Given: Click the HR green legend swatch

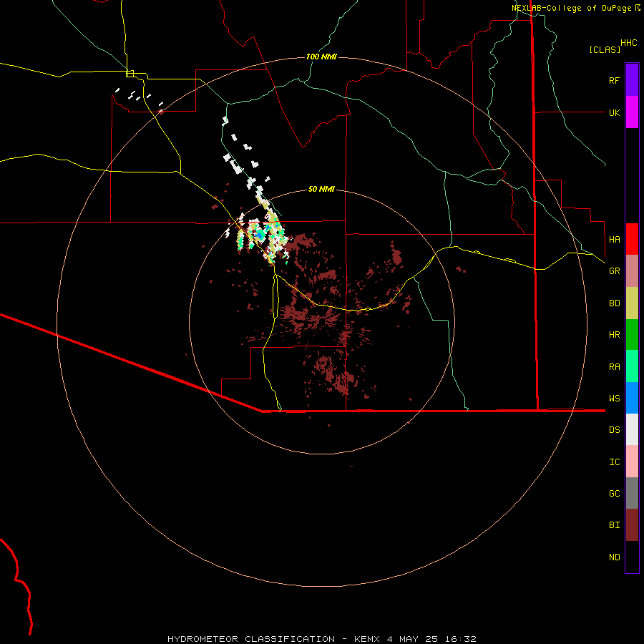Looking at the screenshot, I should [632, 335].
